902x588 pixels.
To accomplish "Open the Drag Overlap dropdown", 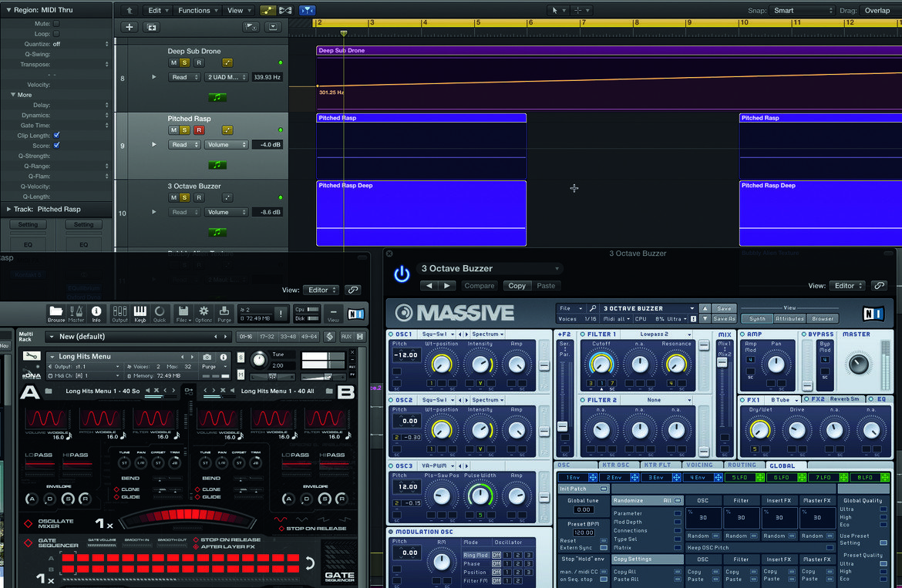I will tap(880, 10).
